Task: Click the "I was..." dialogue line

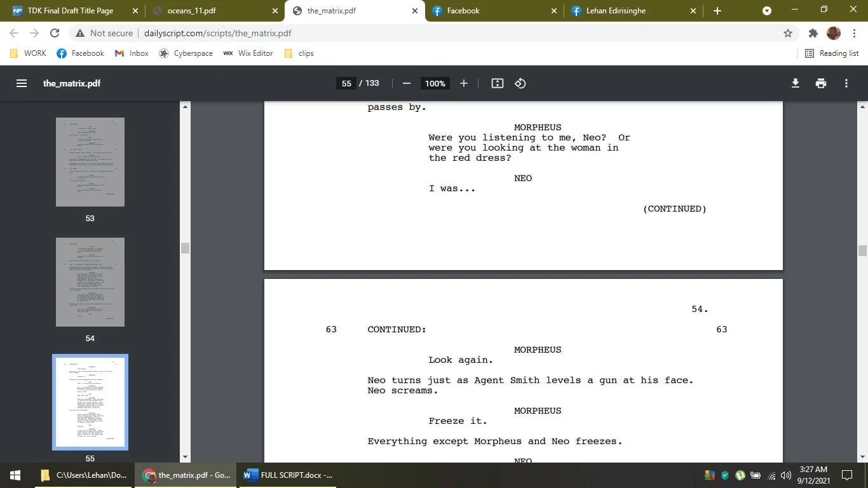Action: pos(452,188)
